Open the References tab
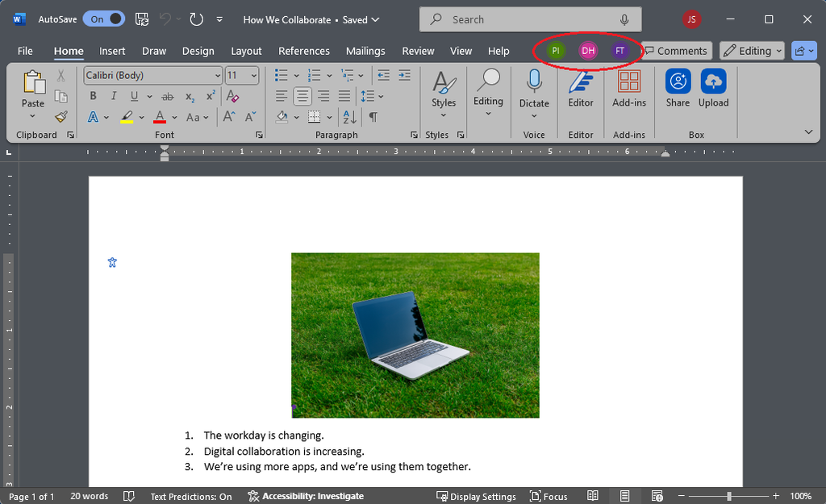Viewport: 826px width, 504px height. (304, 51)
